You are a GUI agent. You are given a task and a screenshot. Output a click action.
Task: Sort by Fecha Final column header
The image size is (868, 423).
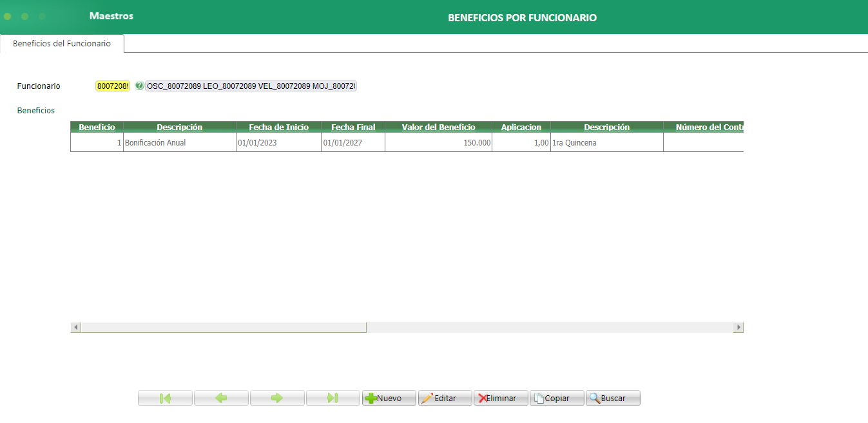[353, 127]
